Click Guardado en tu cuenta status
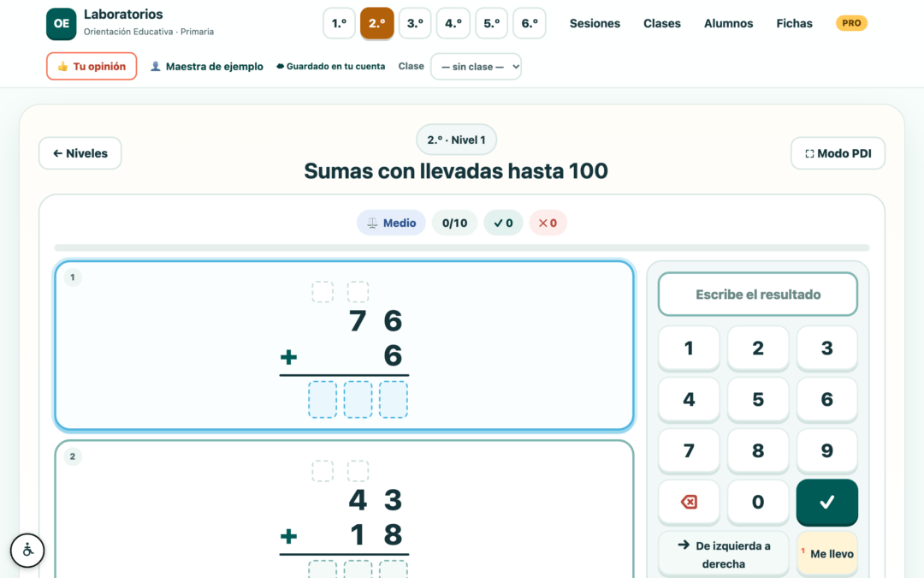Image resolution: width=924 pixels, height=578 pixels. pyautogui.click(x=330, y=66)
